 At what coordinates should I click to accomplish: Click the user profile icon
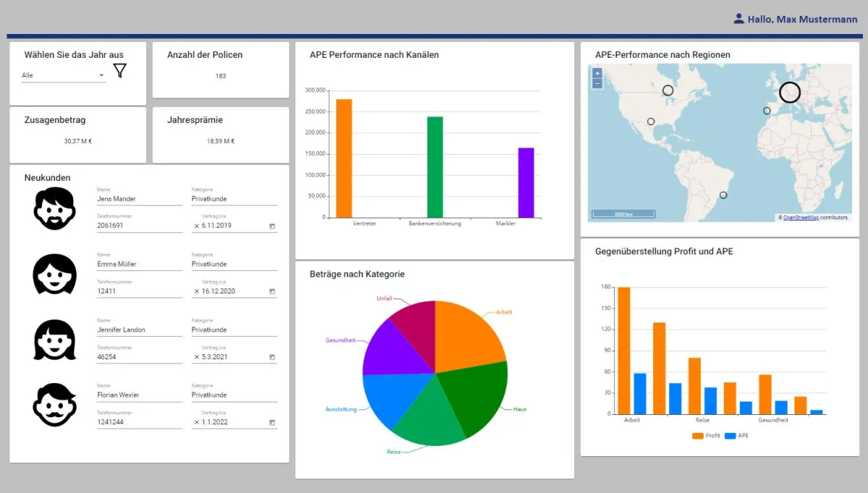(739, 19)
